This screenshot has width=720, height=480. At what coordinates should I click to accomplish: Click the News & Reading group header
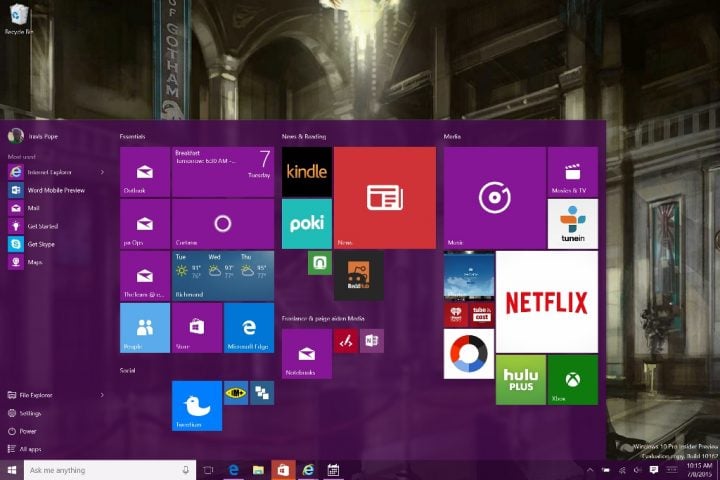[304, 136]
